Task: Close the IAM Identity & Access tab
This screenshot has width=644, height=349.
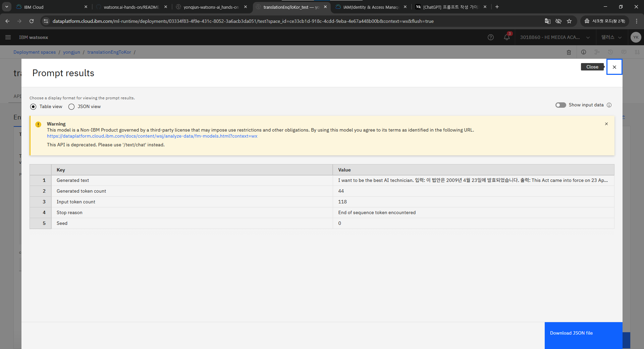Action: click(x=405, y=7)
